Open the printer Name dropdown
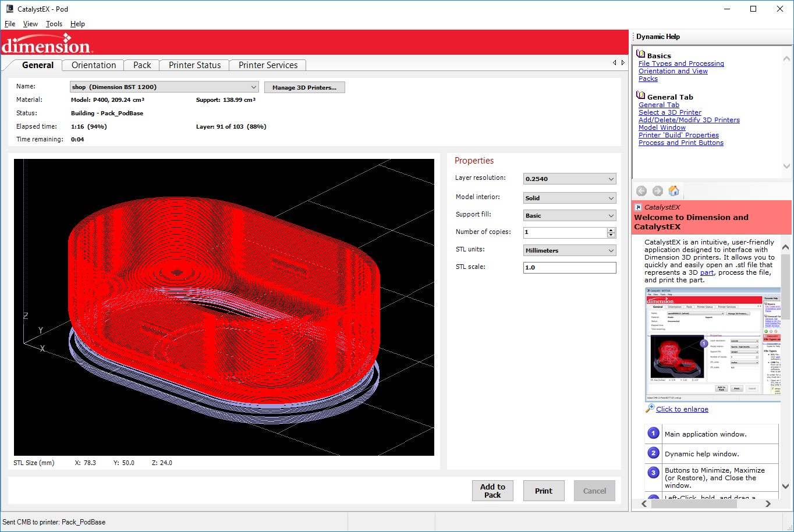This screenshot has height=532, width=794. click(x=164, y=87)
